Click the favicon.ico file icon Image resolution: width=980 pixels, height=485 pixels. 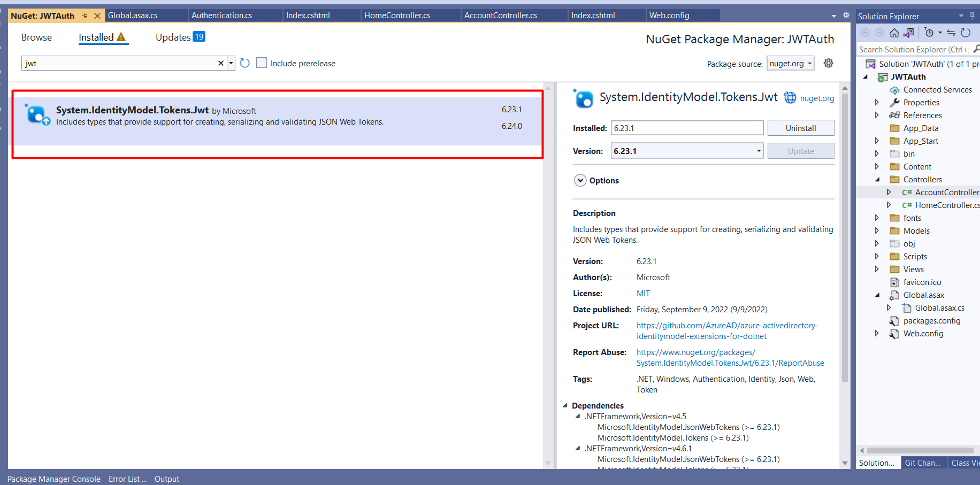click(x=894, y=282)
